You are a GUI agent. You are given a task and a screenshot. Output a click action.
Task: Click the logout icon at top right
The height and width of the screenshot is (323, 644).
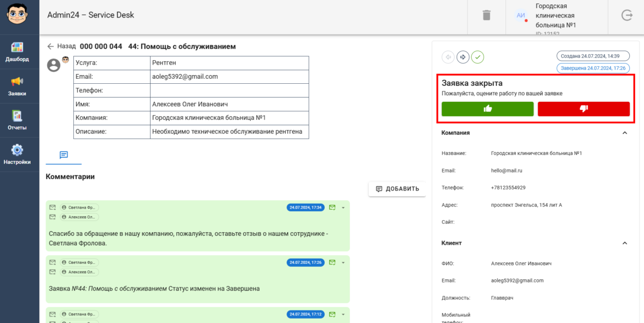click(627, 15)
